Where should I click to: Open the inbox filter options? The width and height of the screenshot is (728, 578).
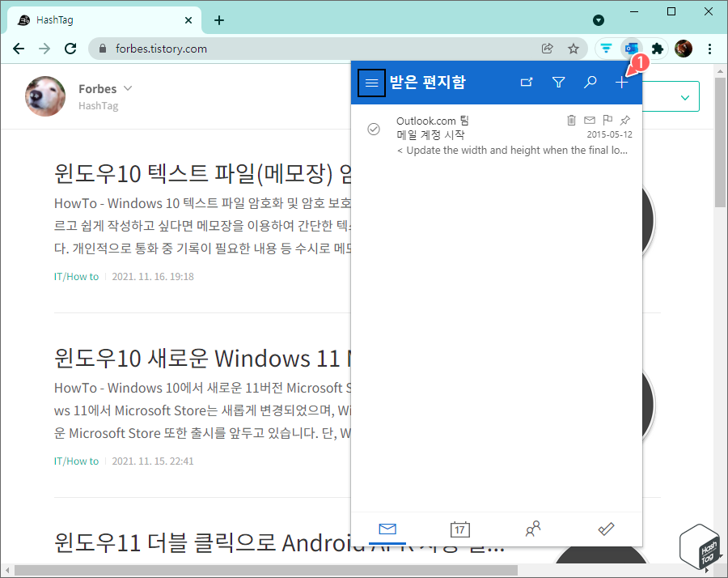click(558, 83)
